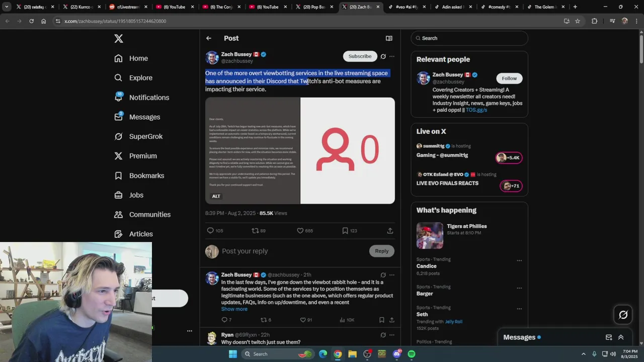Viewport: 644px width, 362px height.
Task: Click the X logo in sidebar
Action: pyautogui.click(x=118, y=39)
